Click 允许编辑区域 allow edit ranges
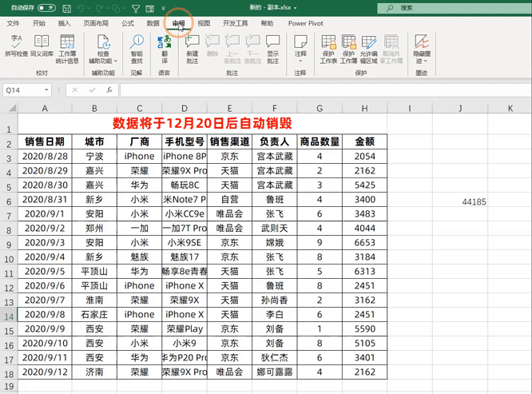The height and width of the screenshot is (394, 532). pyautogui.click(x=368, y=49)
